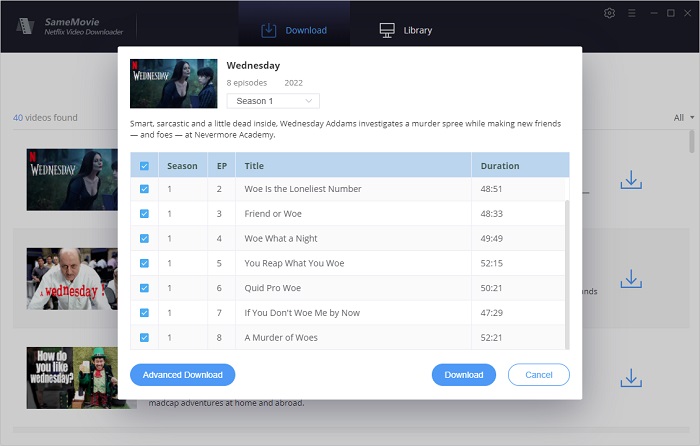
Task: Click download arrow for third search result
Action: click(x=630, y=378)
